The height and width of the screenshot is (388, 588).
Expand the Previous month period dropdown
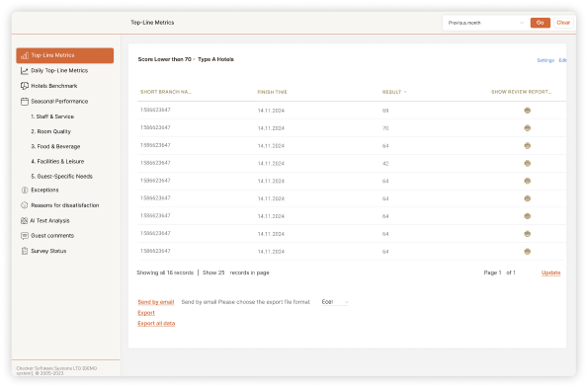pyautogui.click(x=485, y=23)
